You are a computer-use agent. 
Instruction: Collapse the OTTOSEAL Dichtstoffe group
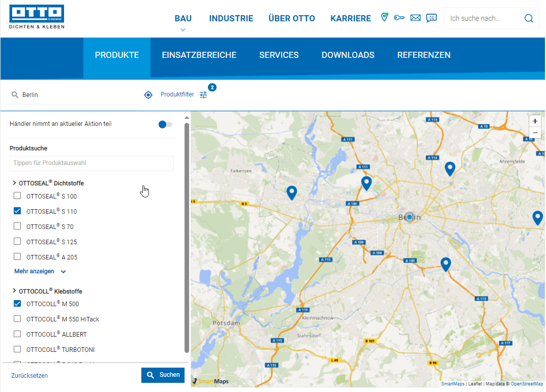tap(14, 183)
